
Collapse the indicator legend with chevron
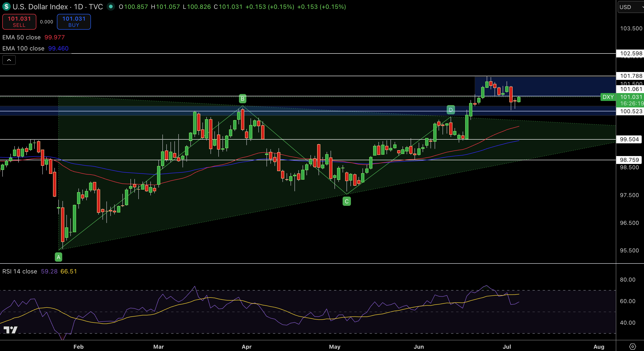point(9,60)
